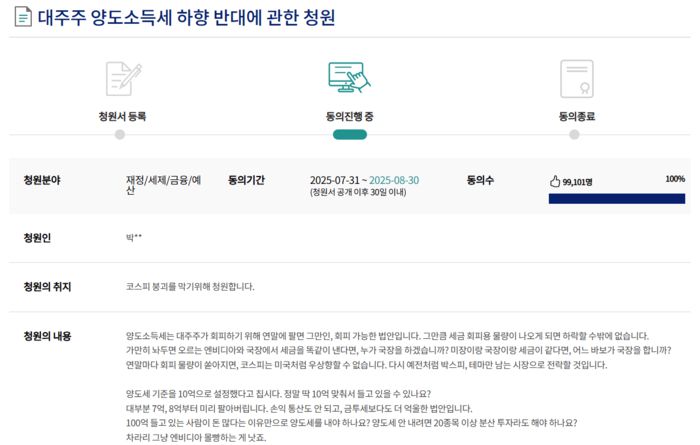Click the 99,101명 consent count

(577, 183)
